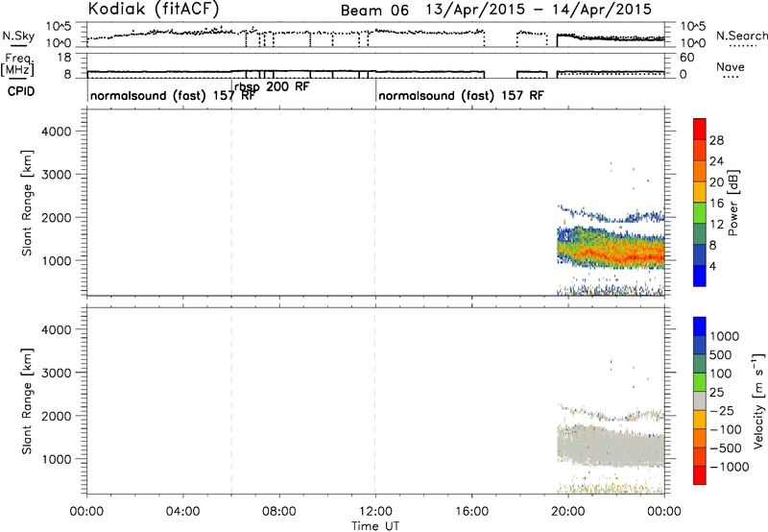Click the blue bottom of the power colorbar
Viewport: 768px width, 532px height.
coord(700,276)
